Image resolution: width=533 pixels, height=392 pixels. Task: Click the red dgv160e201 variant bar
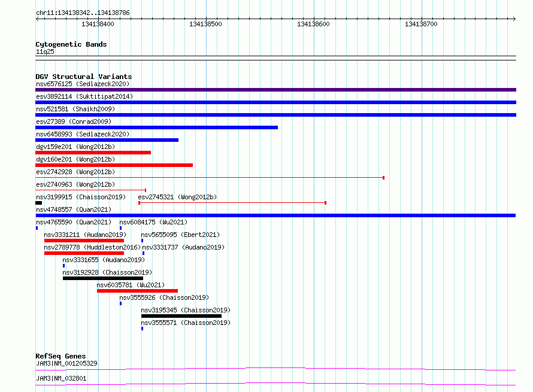pyautogui.click(x=114, y=165)
